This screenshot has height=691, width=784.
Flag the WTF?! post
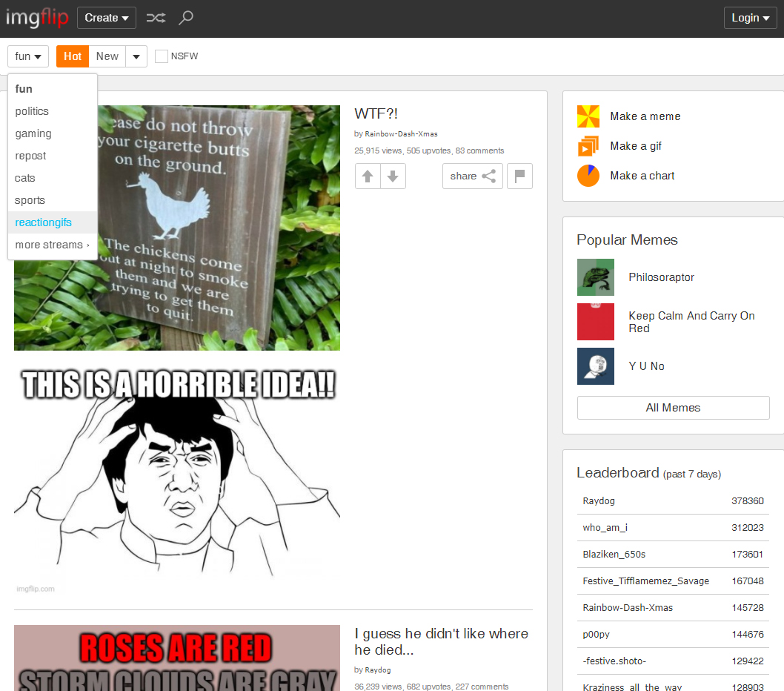click(519, 176)
